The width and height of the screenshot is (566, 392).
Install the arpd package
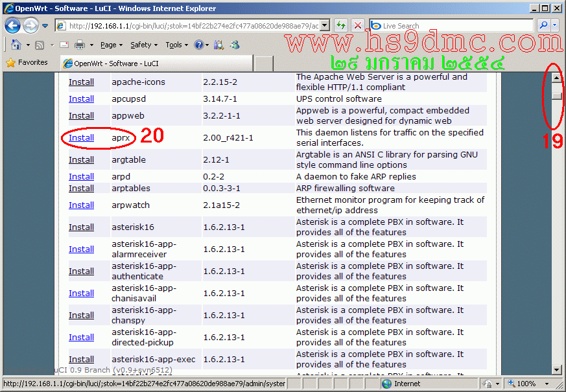81,177
